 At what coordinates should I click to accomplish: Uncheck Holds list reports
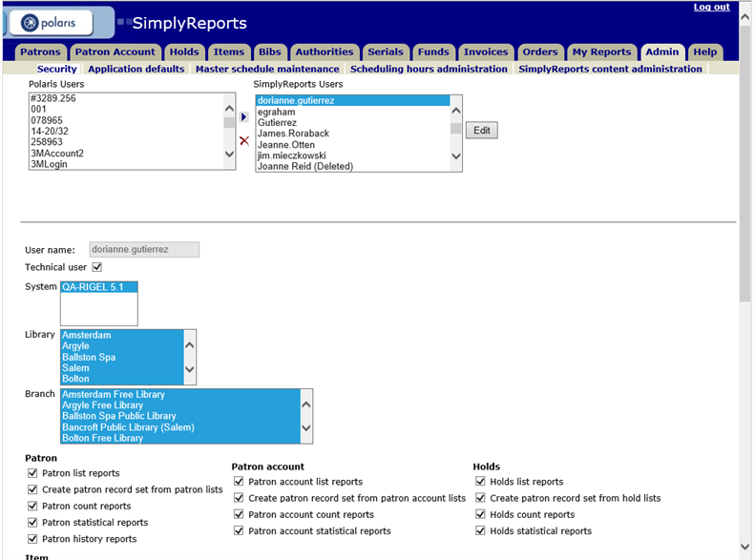pos(480,481)
